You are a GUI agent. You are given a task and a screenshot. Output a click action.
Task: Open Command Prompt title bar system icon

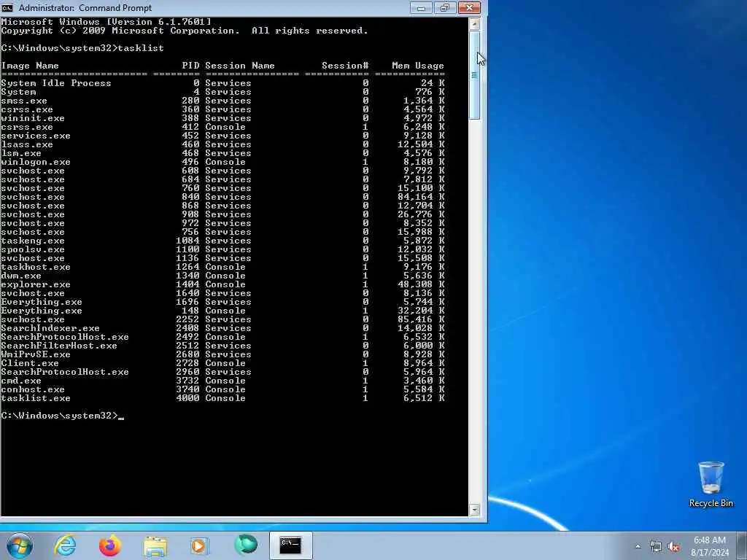tap(7, 7)
